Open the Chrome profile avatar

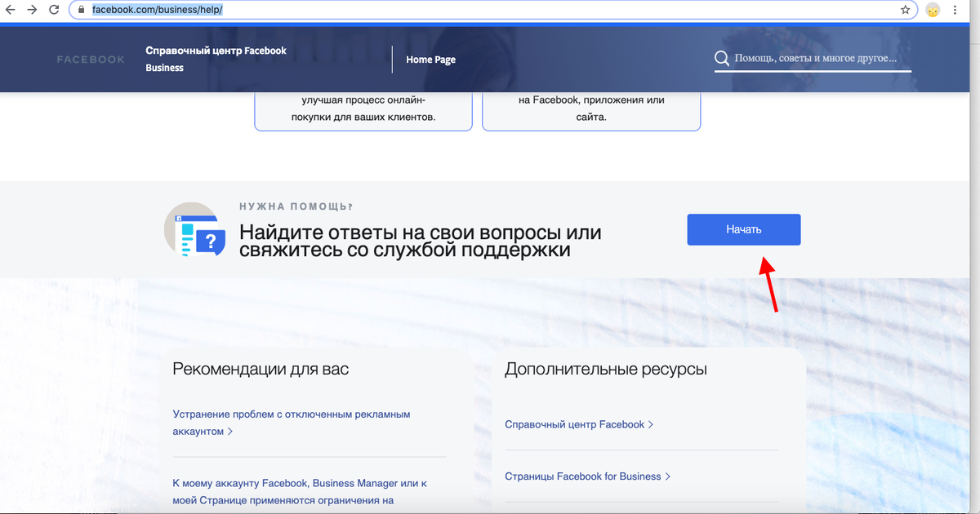click(933, 11)
